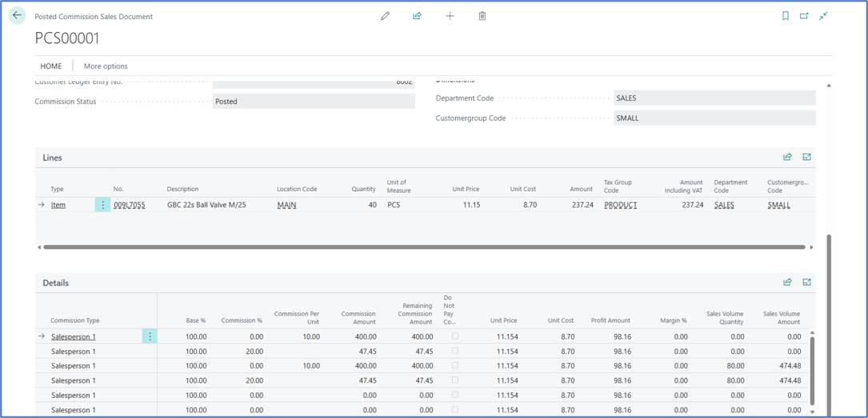Open row options for Item line

tap(102, 205)
